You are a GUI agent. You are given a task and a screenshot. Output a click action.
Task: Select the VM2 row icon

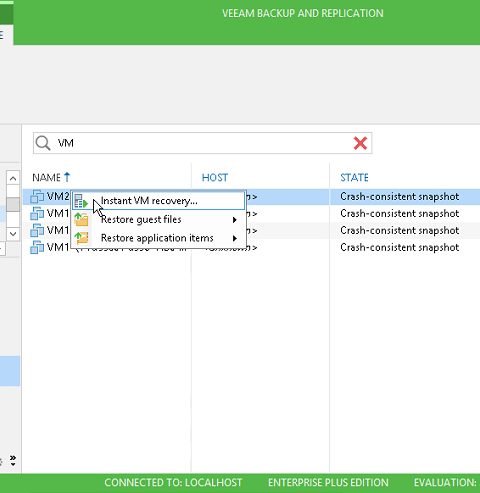click(37, 196)
